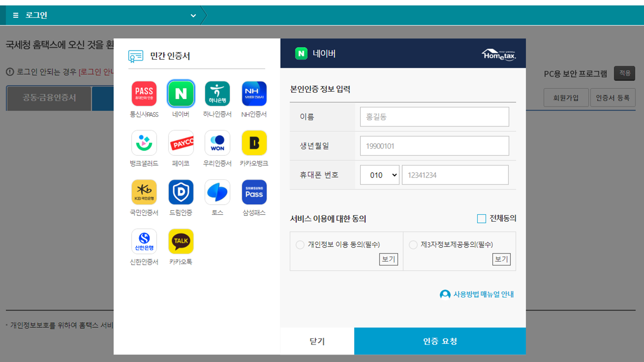Focus the 휴대폰 번호 number field
Viewport: 644px width, 362px height.
(455, 175)
